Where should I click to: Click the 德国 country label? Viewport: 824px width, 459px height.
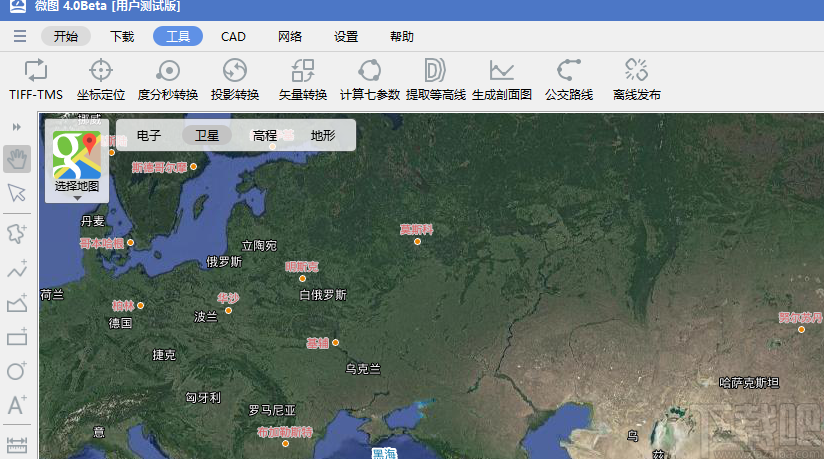click(x=120, y=323)
